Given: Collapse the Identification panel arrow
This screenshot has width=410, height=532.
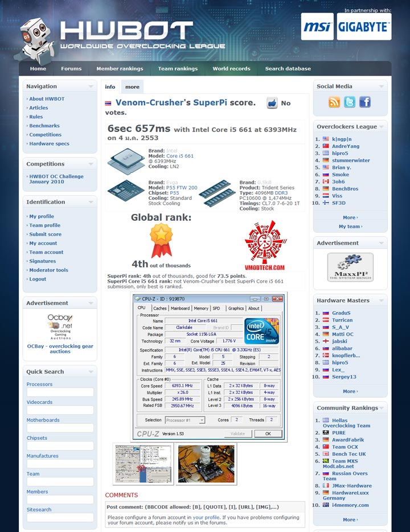Looking at the screenshot, I should pos(91,202).
